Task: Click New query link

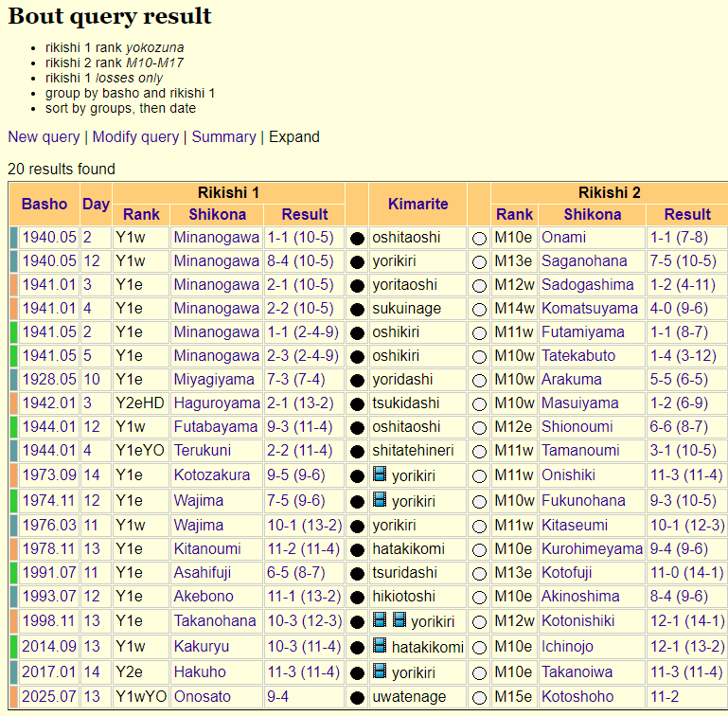Action: pyautogui.click(x=44, y=136)
